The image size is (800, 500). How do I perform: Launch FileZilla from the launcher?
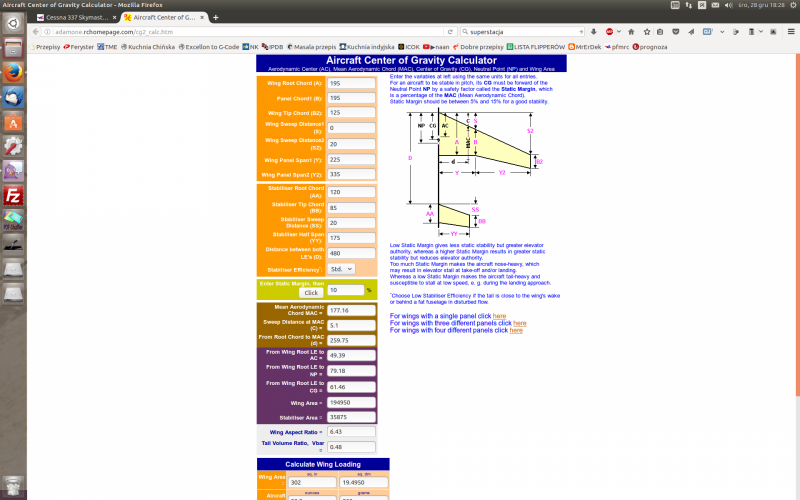click(13, 195)
